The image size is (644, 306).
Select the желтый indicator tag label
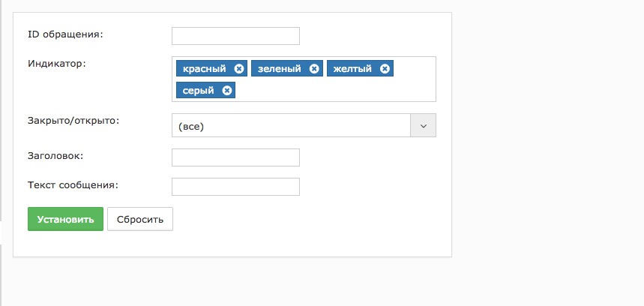(352, 68)
